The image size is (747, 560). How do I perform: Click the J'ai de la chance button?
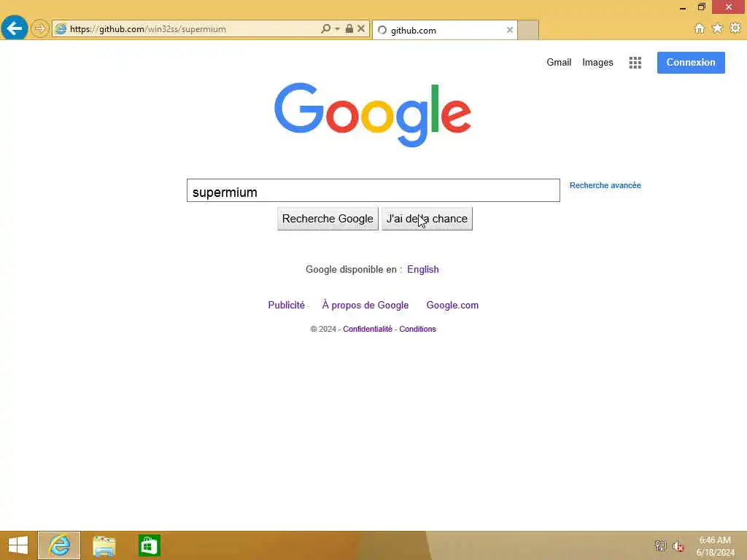[427, 219]
